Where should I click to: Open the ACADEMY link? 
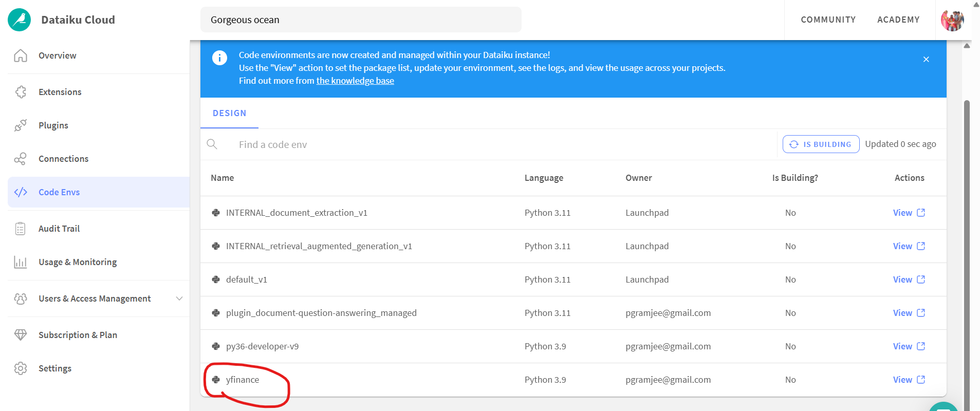pos(898,20)
